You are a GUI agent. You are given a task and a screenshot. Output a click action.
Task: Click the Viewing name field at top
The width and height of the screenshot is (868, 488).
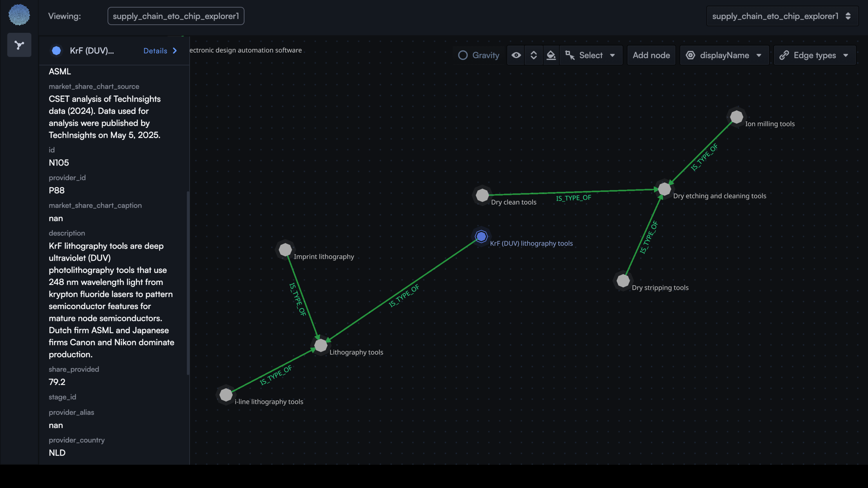pyautogui.click(x=176, y=16)
